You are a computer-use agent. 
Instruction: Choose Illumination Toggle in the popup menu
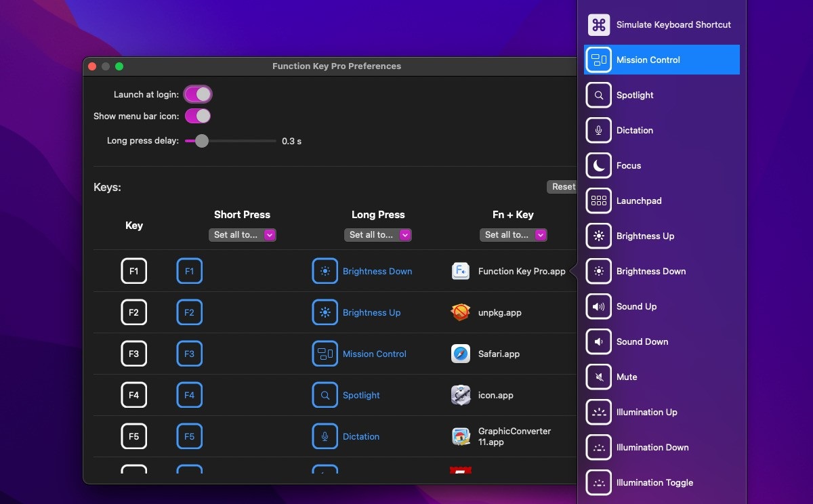click(x=662, y=482)
